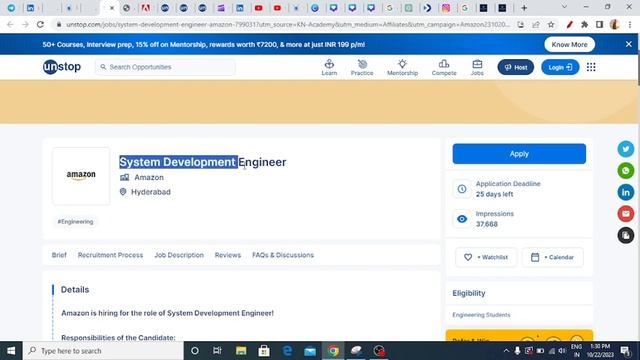Open Chrome three-dot menu
The image size is (640, 360).
[x=630, y=24]
